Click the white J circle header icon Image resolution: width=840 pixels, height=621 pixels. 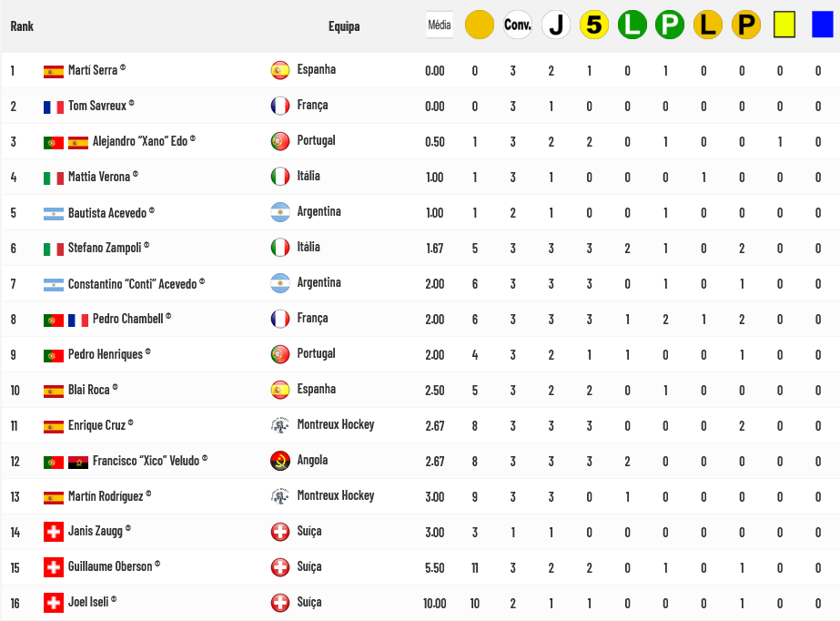pyautogui.click(x=555, y=25)
